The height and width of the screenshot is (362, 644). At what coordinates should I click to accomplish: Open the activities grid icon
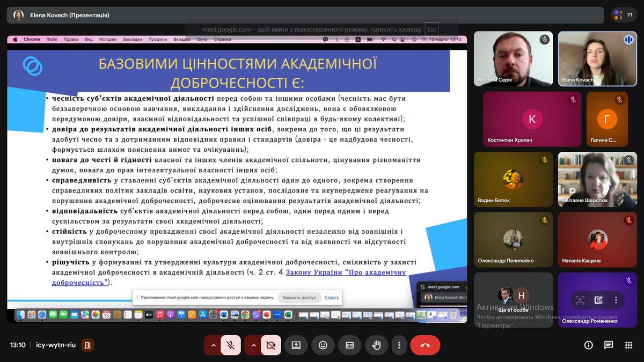click(628, 345)
